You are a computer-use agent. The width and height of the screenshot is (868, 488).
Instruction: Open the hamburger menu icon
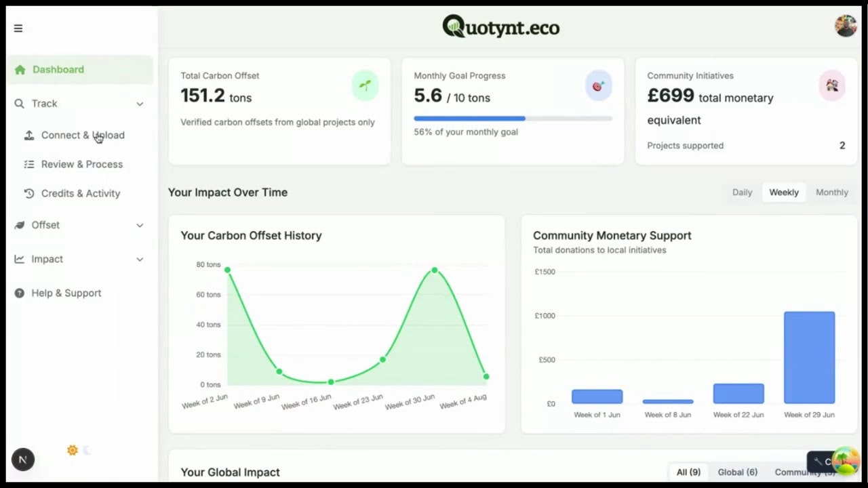18,28
